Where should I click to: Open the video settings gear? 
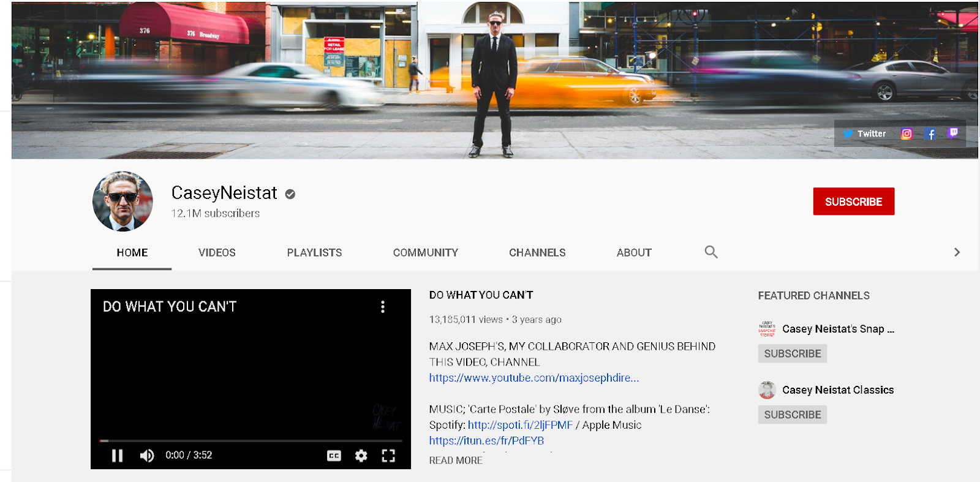[361, 455]
